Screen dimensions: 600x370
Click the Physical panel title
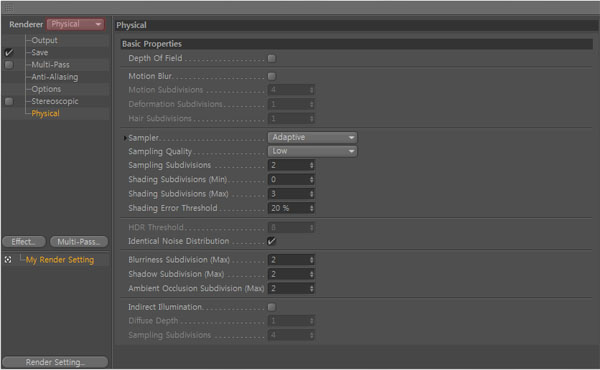pyautogui.click(x=131, y=25)
